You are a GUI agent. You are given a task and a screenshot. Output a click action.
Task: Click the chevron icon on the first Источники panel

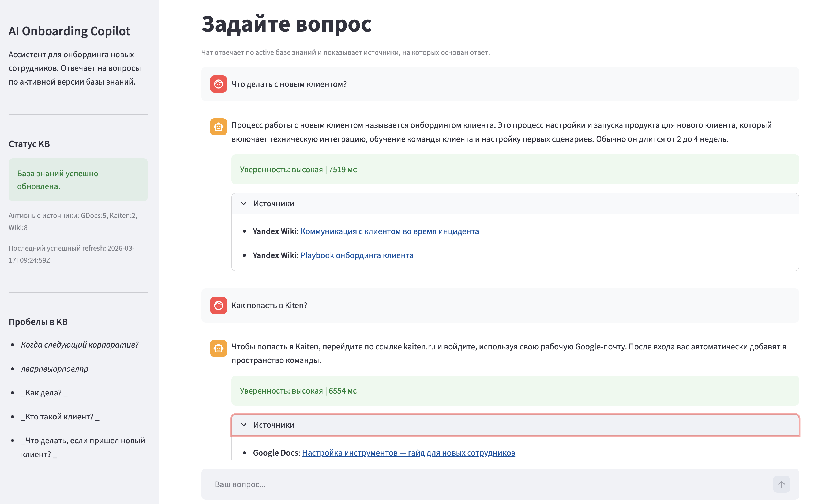(x=243, y=203)
